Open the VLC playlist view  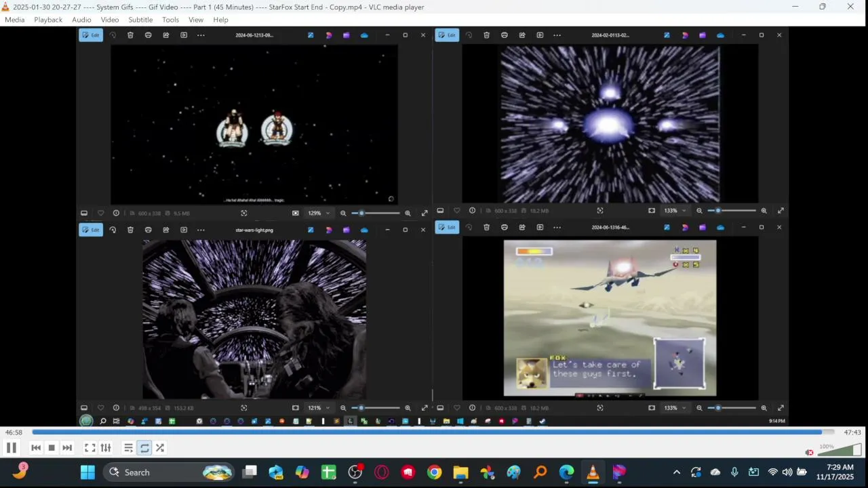128,448
